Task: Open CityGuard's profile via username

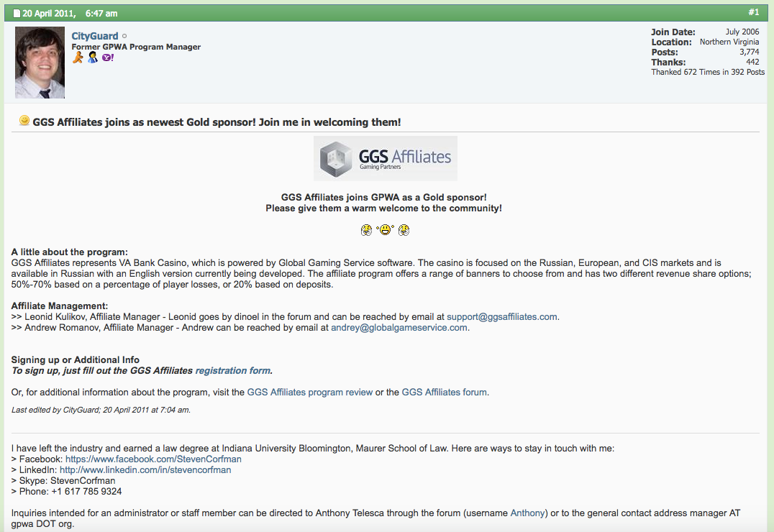Action: 95,36
